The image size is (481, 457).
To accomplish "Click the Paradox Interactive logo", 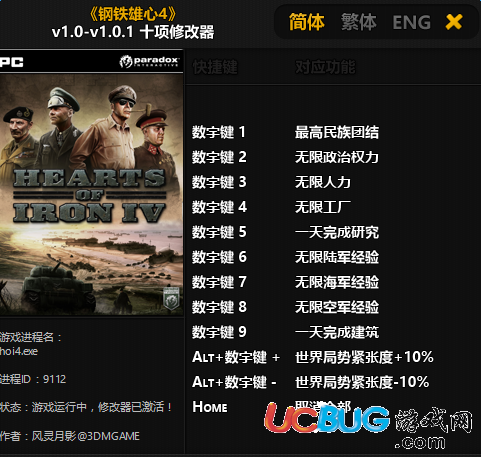I will pyautogui.click(x=149, y=61).
